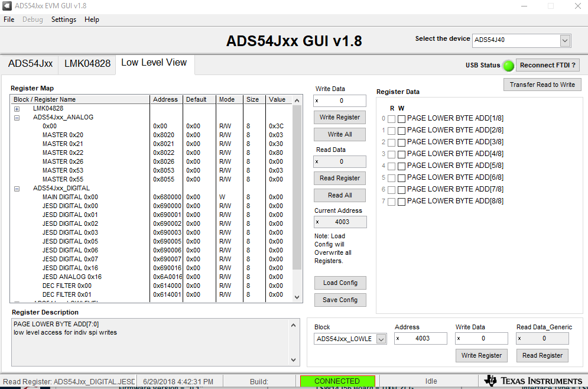588x389 pixels.
Task: Switch to the ADS54Jxx tab
Action: 30,64
